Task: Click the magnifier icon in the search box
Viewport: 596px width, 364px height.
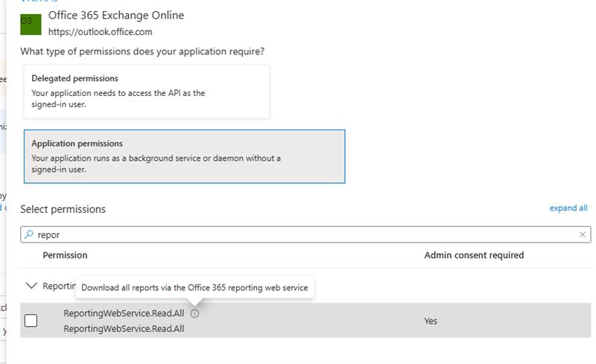Action: click(29, 234)
